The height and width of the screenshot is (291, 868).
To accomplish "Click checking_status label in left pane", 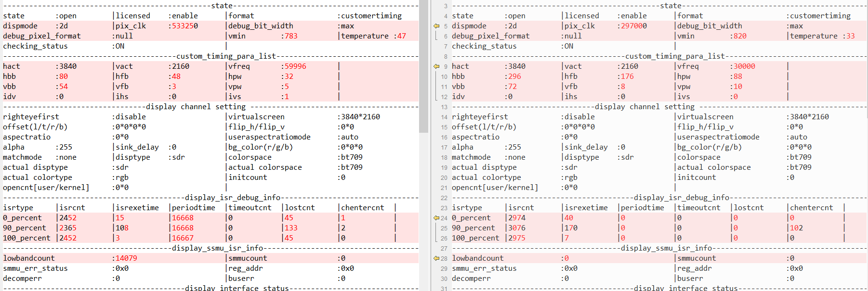I will pos(36,46).
